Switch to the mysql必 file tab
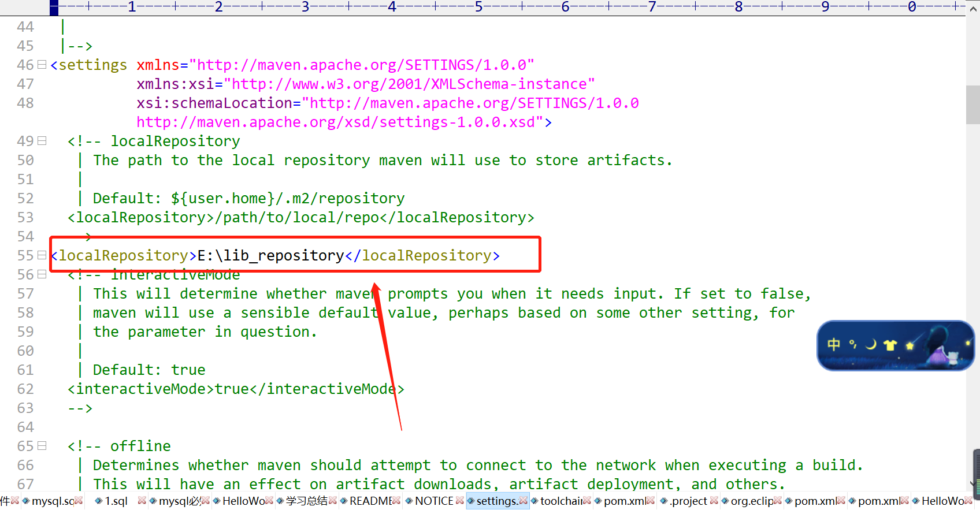This screenshot has width=980, height=510. pyautogui.click(x=180, y=501)
